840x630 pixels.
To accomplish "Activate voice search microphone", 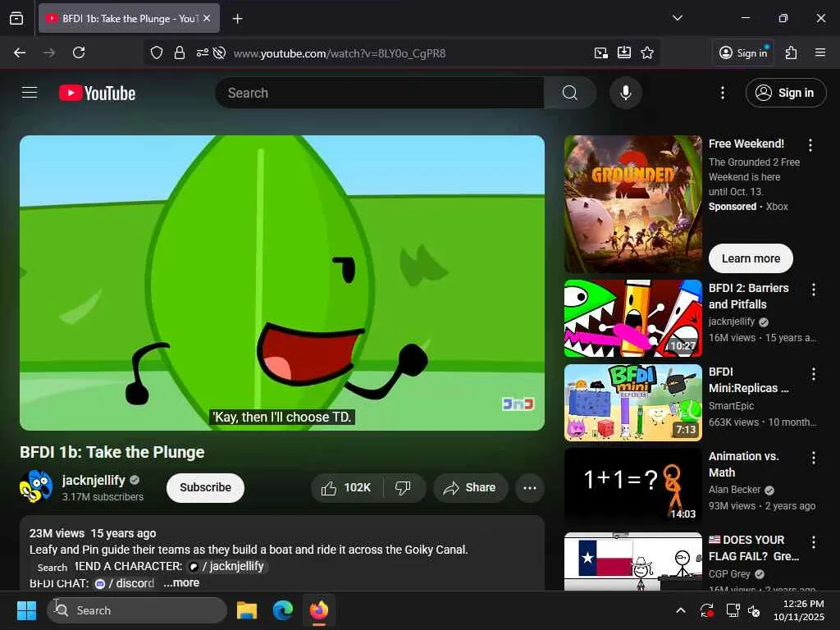I will coord(625,93).
